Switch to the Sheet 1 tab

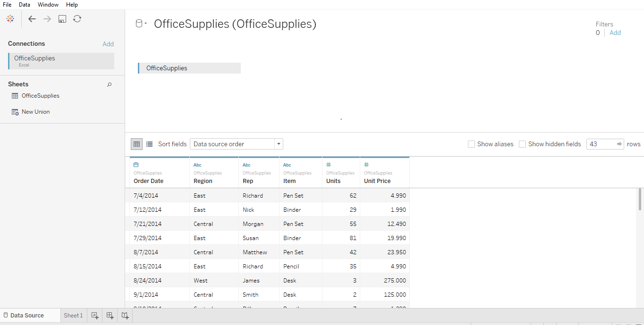point(73,315)
